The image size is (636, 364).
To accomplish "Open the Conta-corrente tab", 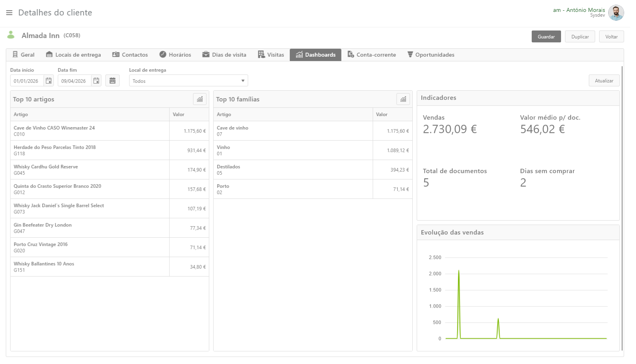I will pos(372,55).
